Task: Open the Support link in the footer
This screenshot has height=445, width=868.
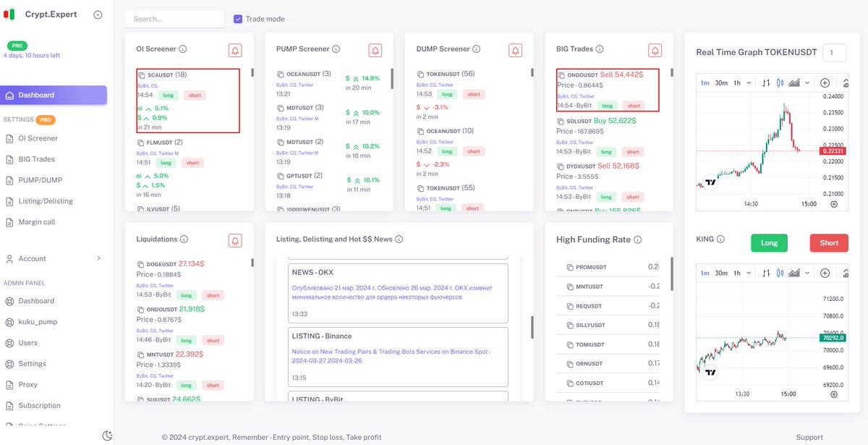Action: pos(809,437)
